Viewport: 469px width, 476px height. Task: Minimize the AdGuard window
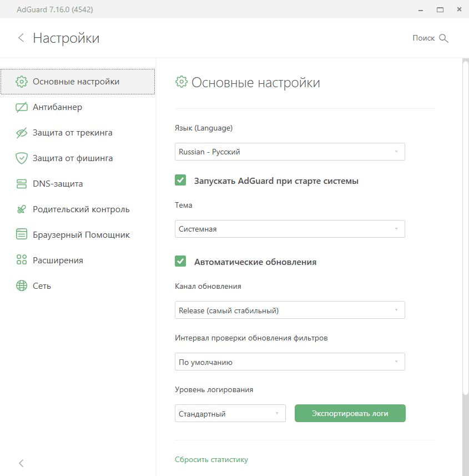421,9
